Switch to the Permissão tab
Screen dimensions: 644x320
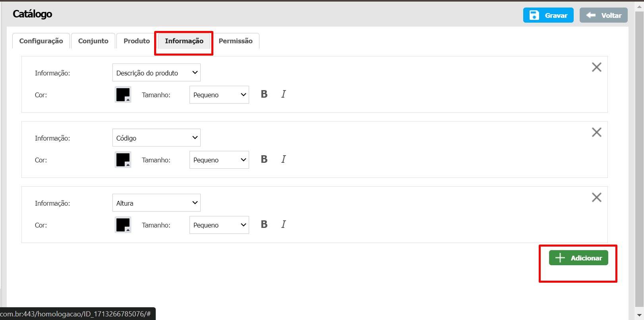(236, 41)
